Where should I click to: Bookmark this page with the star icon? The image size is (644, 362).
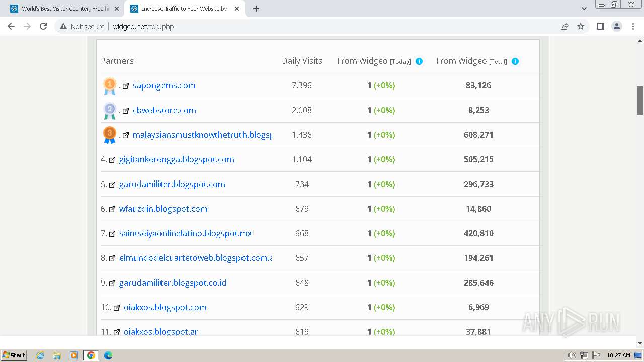tap(581, 26)
